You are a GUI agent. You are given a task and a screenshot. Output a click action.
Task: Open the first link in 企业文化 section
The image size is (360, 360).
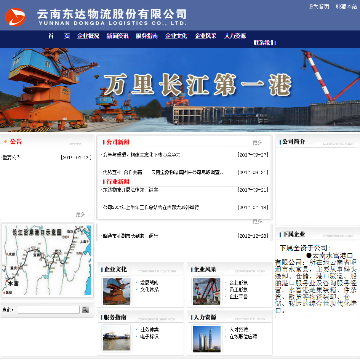click(149, 283)
